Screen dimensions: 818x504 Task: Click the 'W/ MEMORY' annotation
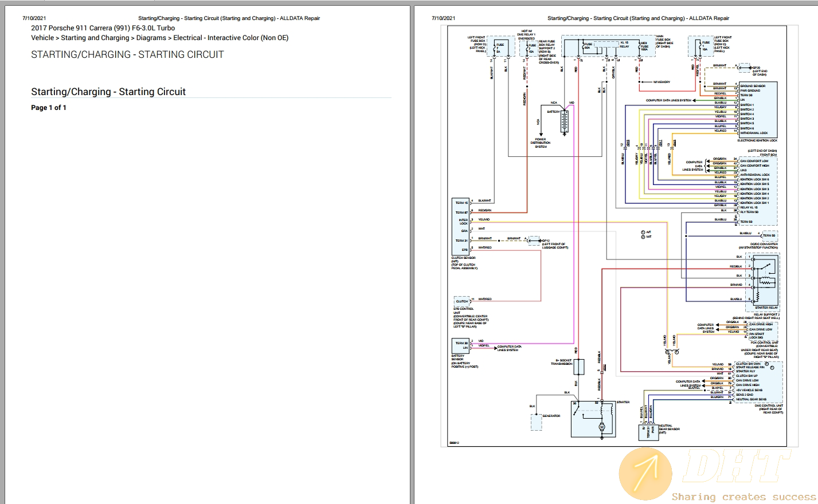point(662,82)
